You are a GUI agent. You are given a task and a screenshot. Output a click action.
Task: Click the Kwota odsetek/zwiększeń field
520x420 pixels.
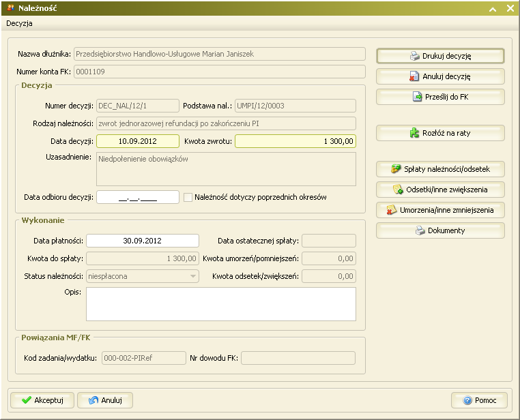click(x=329, y=276)
